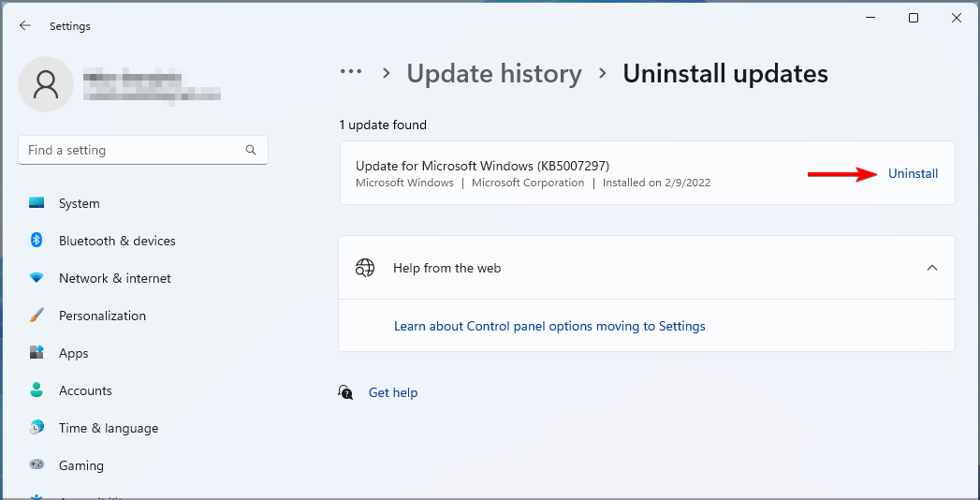Click the Accounts person icon
Viewport: 980px width, 500px height.
(x=37, y=390)
